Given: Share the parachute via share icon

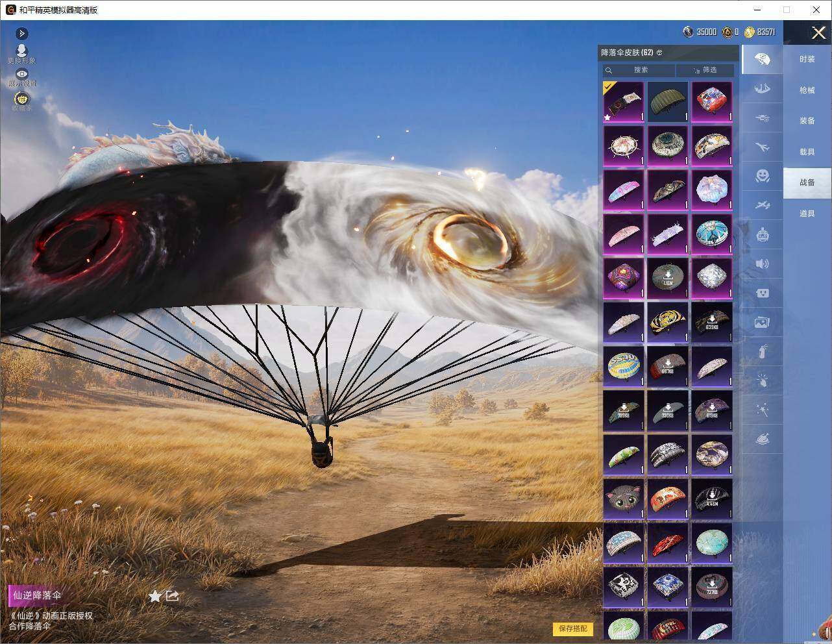Looking at the screenshot, I should pyautogui.click(x=173, y=595).
